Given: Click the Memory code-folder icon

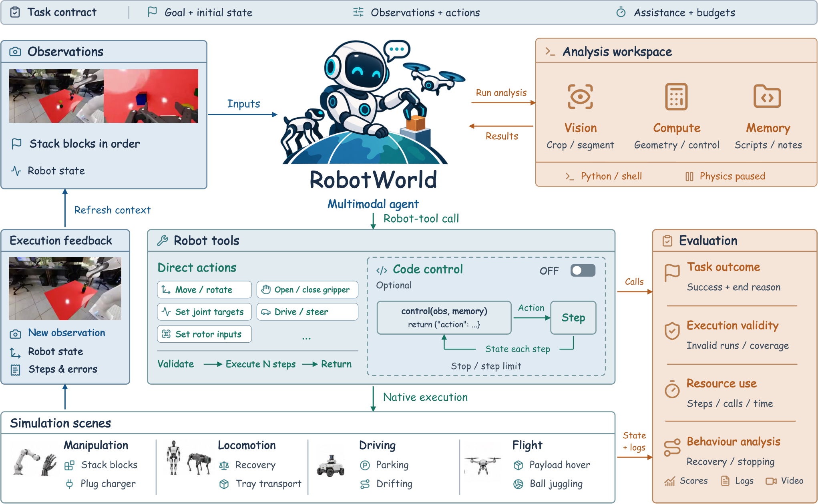Looking at the screenshot, I should tap(767, 96).
